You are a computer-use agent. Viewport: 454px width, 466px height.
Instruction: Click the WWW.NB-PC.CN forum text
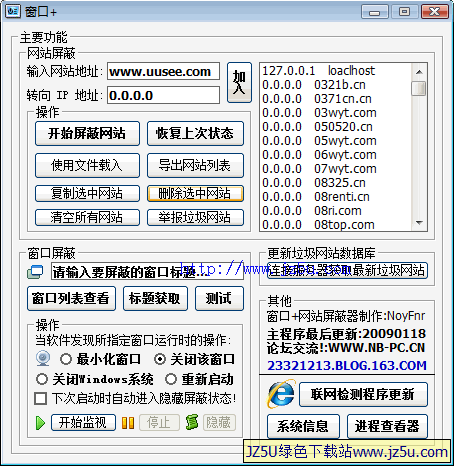377,348
